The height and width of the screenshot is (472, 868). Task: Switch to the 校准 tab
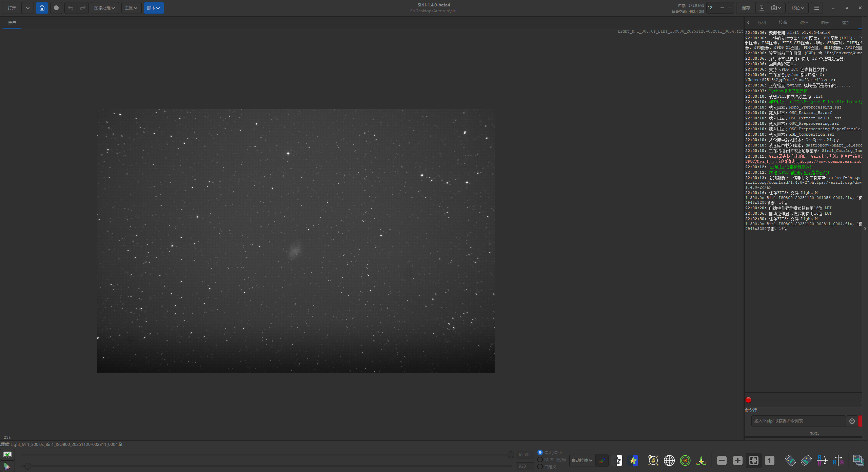(x=783, y=22)
